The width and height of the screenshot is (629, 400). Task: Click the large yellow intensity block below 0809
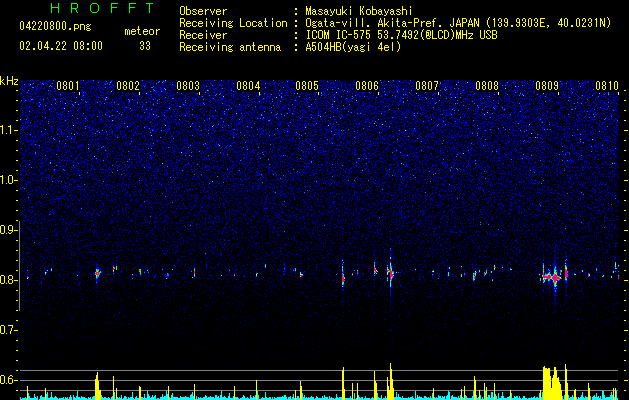pyautogui.click(x=553, y=382)
